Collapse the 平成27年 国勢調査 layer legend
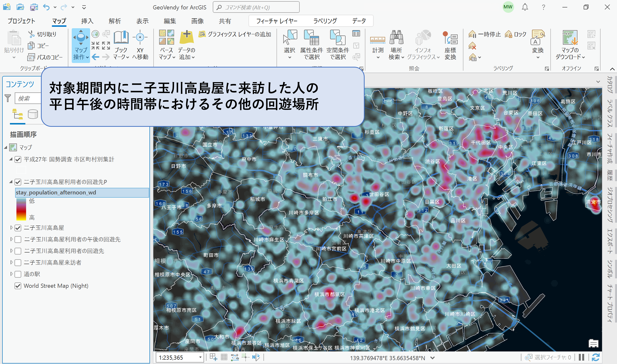Viewport: 617px width, 364px height. point(11,159)
